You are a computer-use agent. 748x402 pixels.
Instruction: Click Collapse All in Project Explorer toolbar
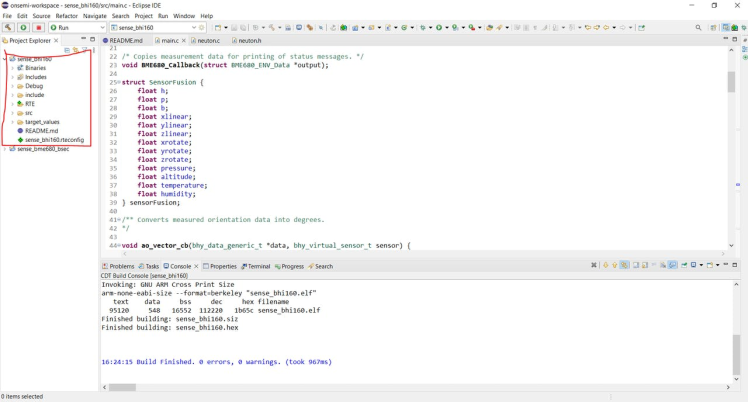pos(67,50)
